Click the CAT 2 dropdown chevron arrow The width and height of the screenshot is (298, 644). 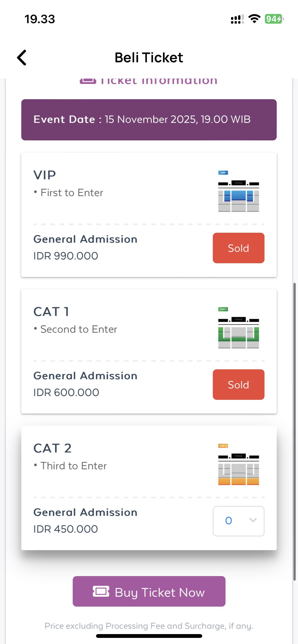(x=253, y=520)
